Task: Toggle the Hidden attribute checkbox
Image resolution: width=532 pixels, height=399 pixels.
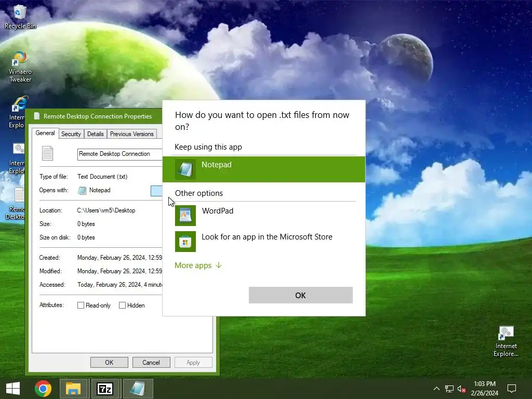Action: click(123, 305)
